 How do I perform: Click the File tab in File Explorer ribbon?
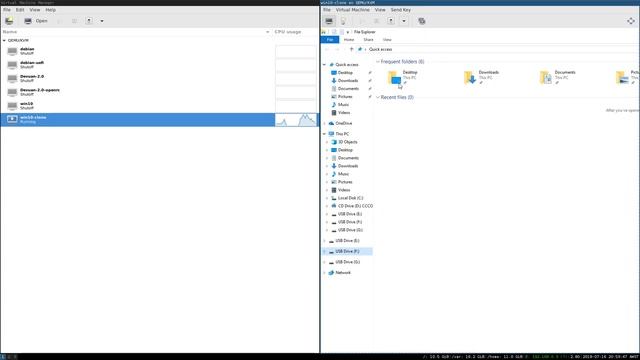pos(330,40)
